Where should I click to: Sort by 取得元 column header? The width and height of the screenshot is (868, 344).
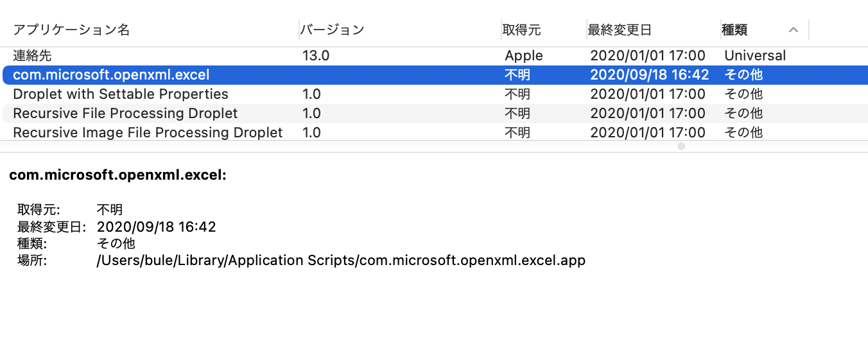[x=522, y=30]
